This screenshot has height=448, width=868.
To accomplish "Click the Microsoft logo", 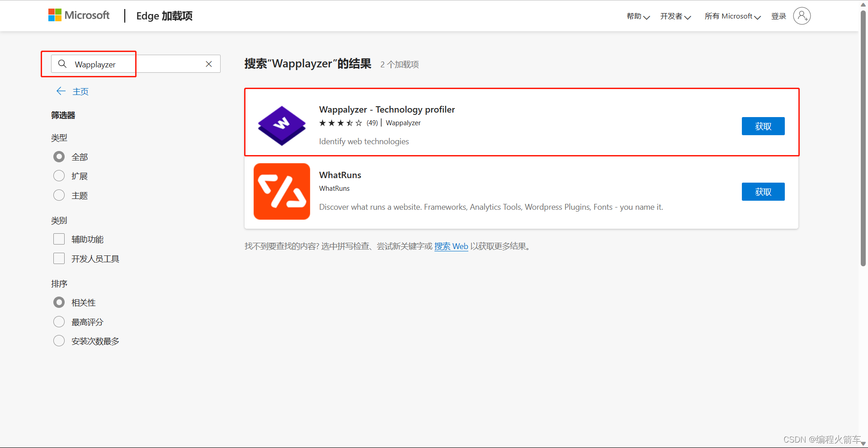I will coord(79,15).
